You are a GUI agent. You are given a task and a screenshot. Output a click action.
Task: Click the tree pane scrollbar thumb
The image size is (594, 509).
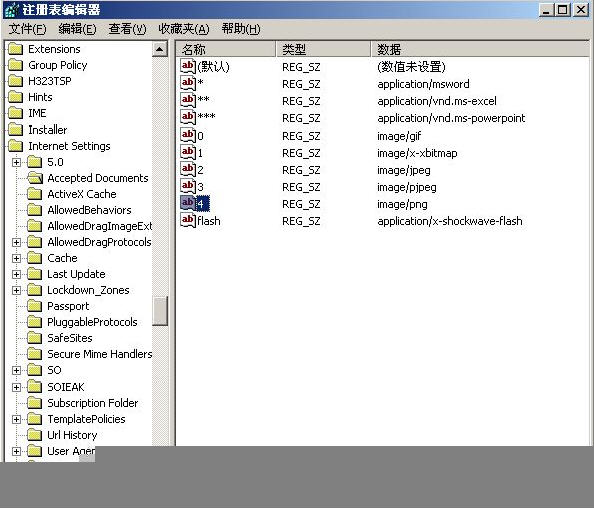[160, 311]
